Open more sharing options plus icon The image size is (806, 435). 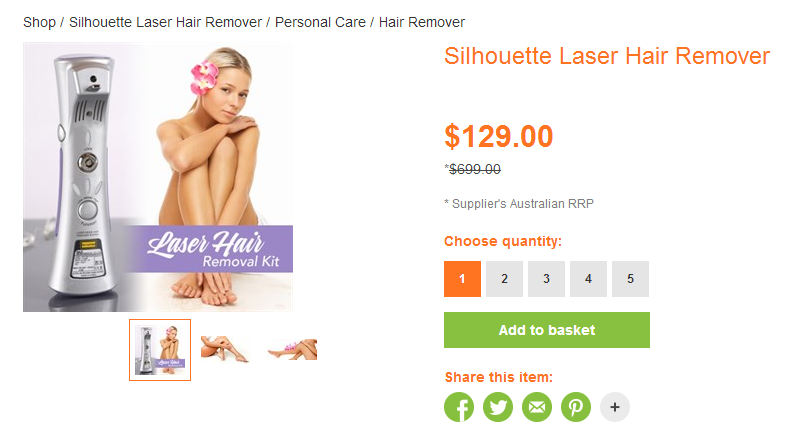point(615,407)
